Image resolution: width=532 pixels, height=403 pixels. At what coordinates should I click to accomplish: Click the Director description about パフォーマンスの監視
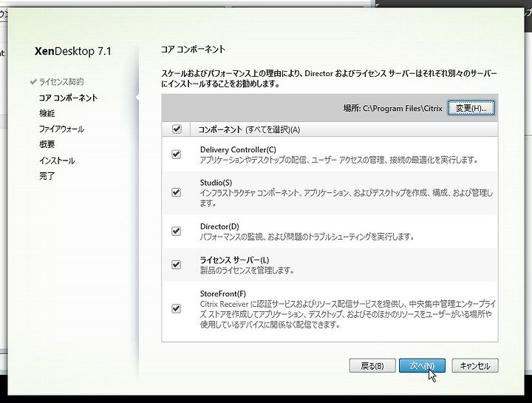tap(307, 237)
